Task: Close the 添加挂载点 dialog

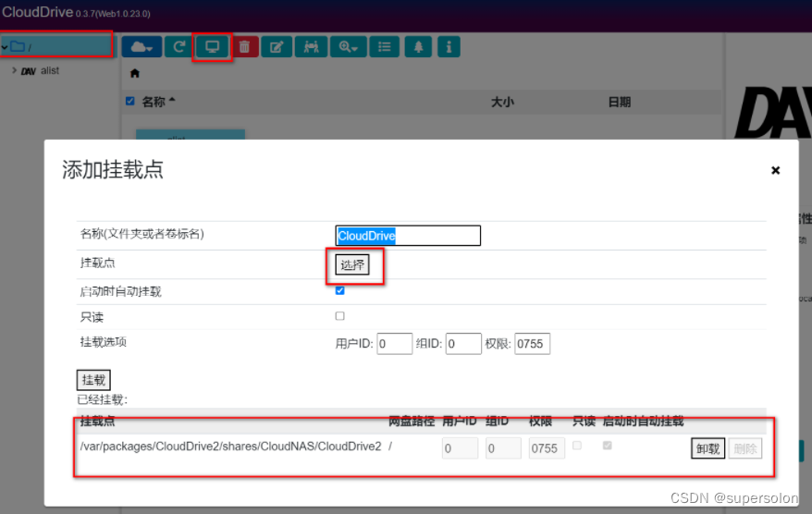Action: point(775,170)
